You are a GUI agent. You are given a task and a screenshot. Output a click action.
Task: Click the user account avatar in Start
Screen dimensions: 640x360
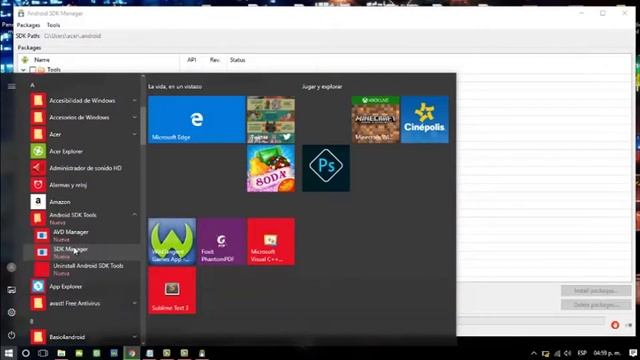[x=11, y=267]
